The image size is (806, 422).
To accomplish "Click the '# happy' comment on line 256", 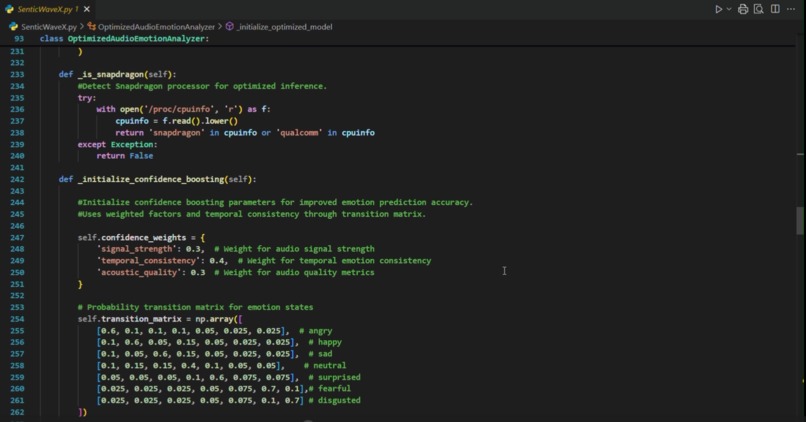I will (325, 342).
